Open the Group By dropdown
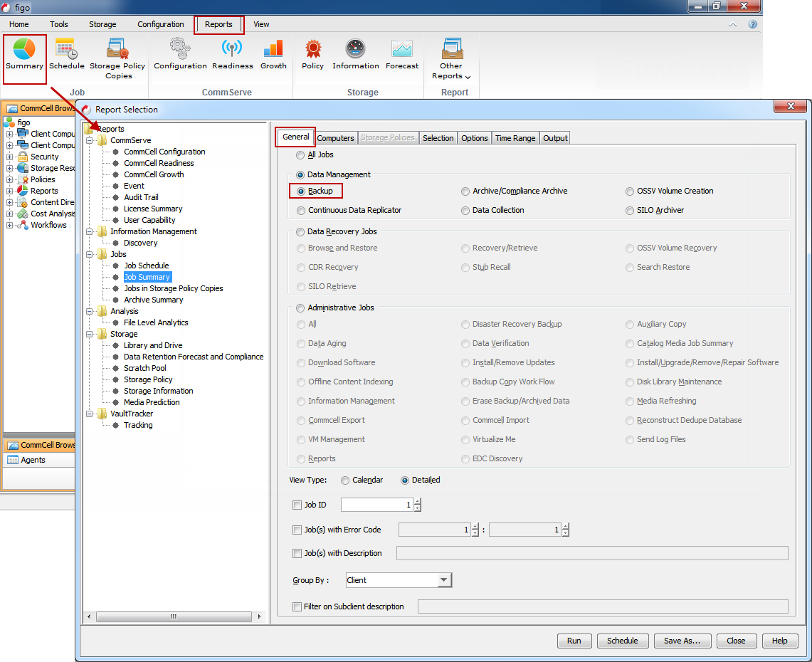 point(444,579)
